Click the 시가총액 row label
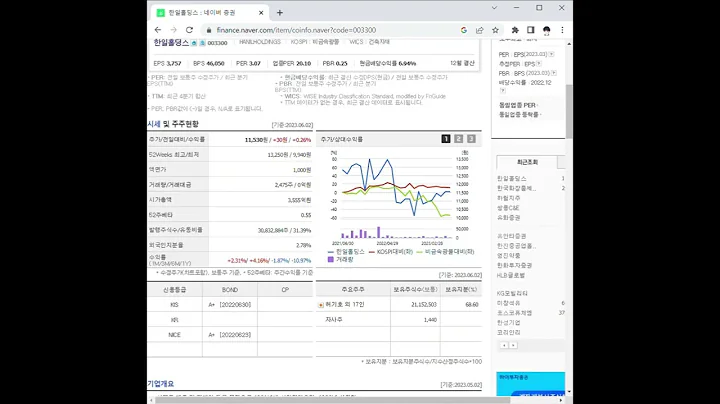 pos(161,200)
